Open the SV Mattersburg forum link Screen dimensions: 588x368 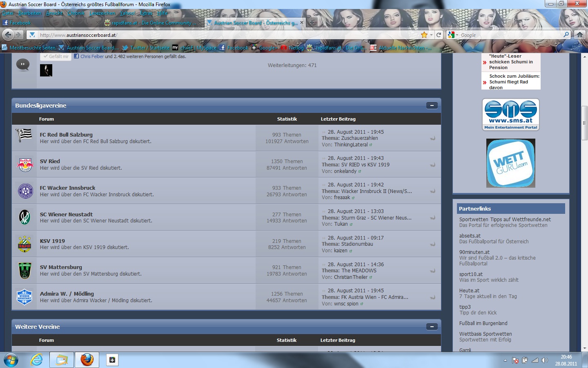click(x=61, y=267)
